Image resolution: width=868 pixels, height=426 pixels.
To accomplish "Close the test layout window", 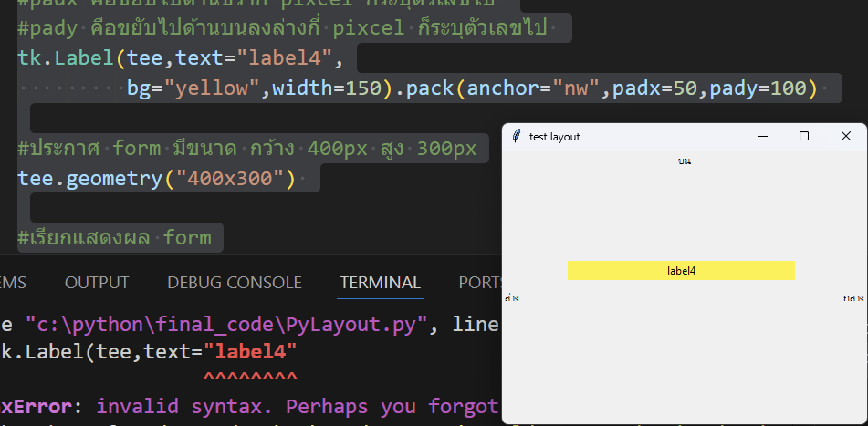I will pos(845,136).
